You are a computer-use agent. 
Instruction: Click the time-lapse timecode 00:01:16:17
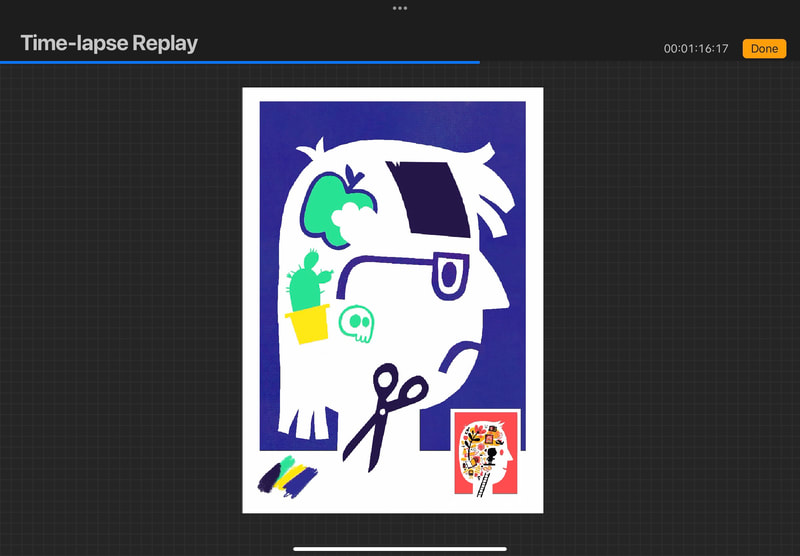click(696, 49)
